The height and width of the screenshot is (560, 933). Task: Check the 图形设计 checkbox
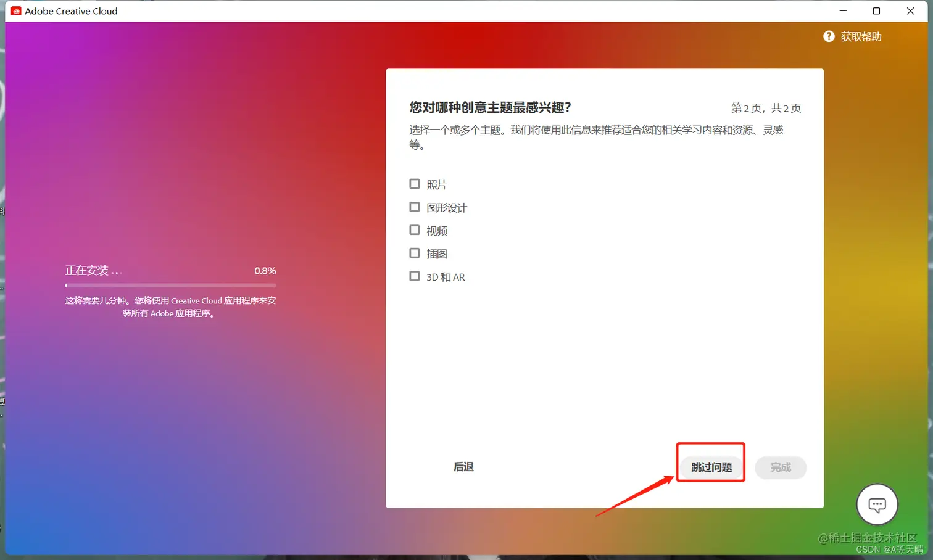(415, 207)
